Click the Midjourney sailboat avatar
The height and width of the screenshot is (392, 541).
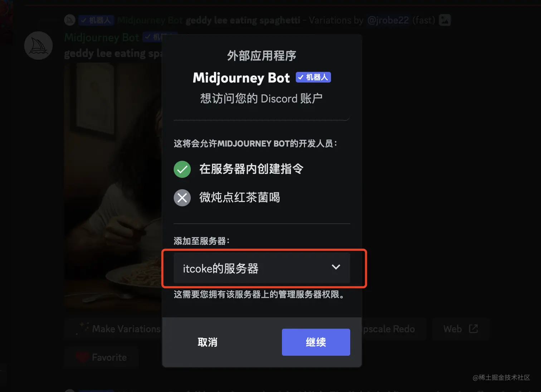pos(38,45)
